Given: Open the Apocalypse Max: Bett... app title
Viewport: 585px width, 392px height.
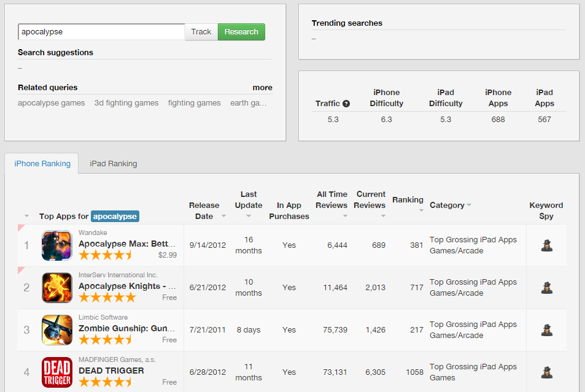Looking at the screenshot, I should click(x=127, y=244).
